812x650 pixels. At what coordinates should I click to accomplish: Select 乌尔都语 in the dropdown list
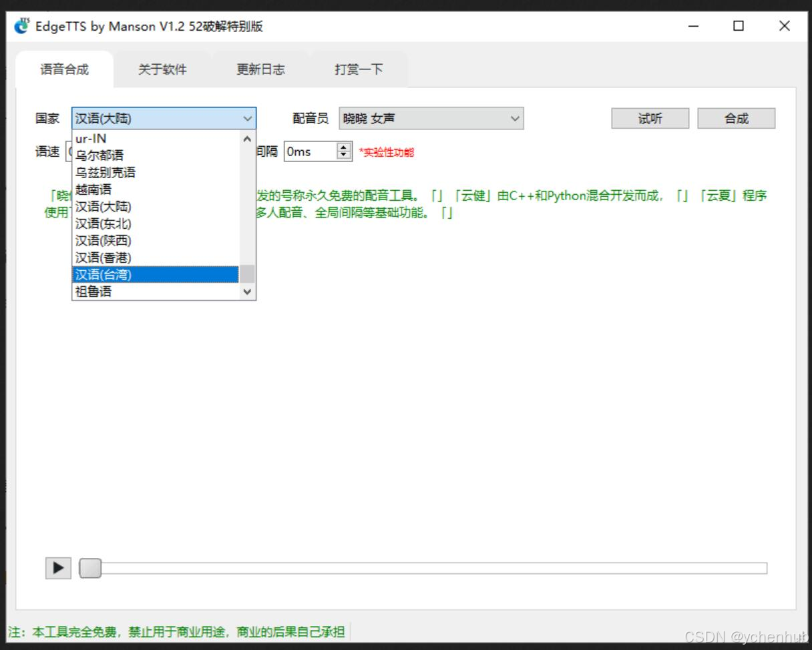pyautogui.click(x=155, y=155)
